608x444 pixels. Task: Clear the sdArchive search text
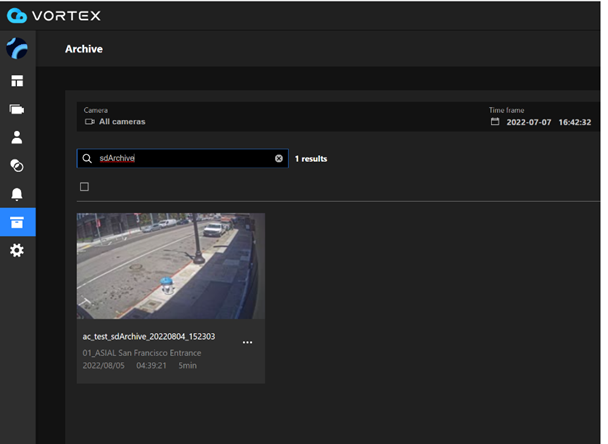tap(279, 158)
